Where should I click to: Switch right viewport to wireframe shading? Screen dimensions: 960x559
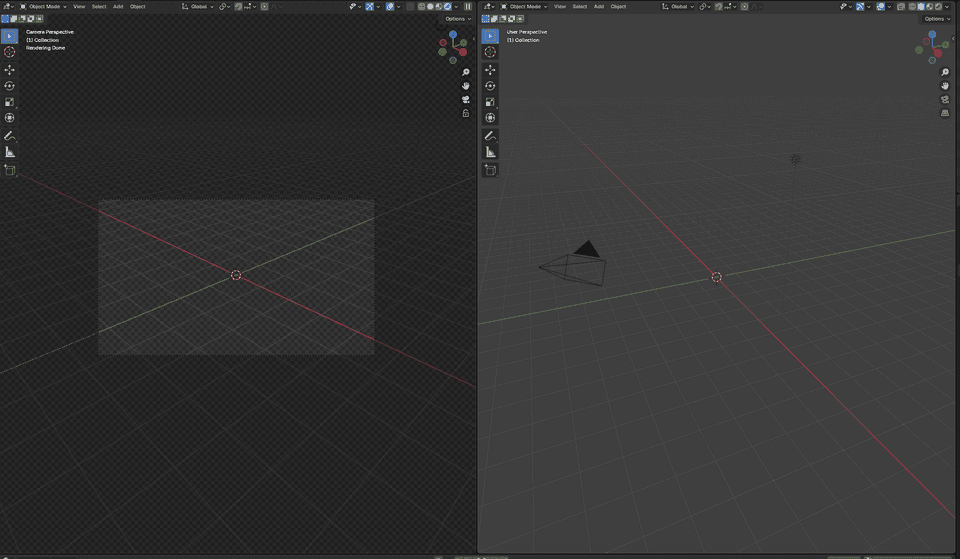pos(913,7)
